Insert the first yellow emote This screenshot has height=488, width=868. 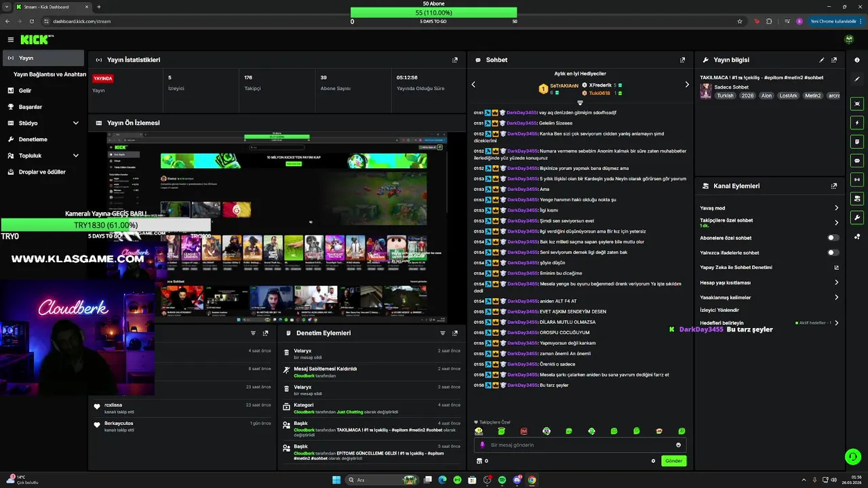click(479, 431)
